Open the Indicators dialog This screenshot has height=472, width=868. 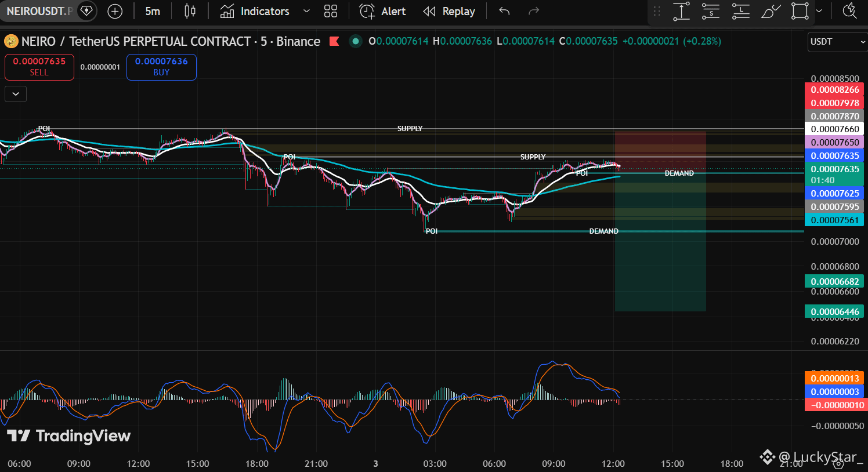tap(254, 11)
